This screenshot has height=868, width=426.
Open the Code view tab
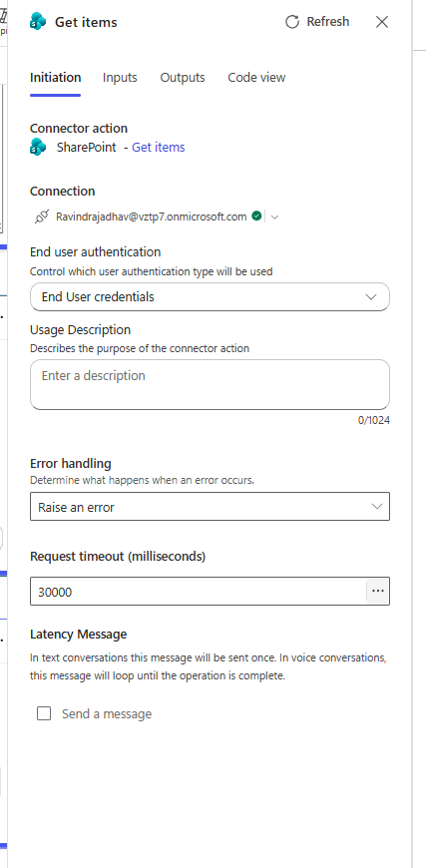tap(256, 78)
